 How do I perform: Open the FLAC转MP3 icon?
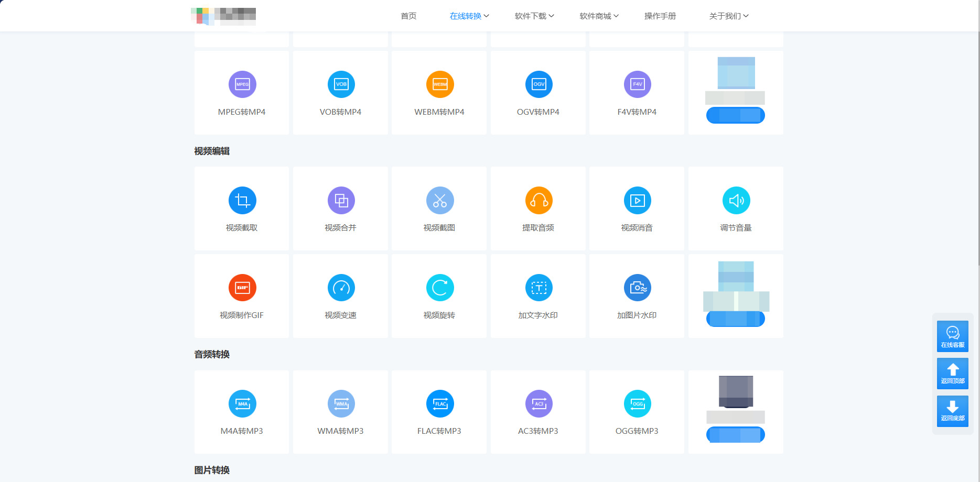(440, 403)
